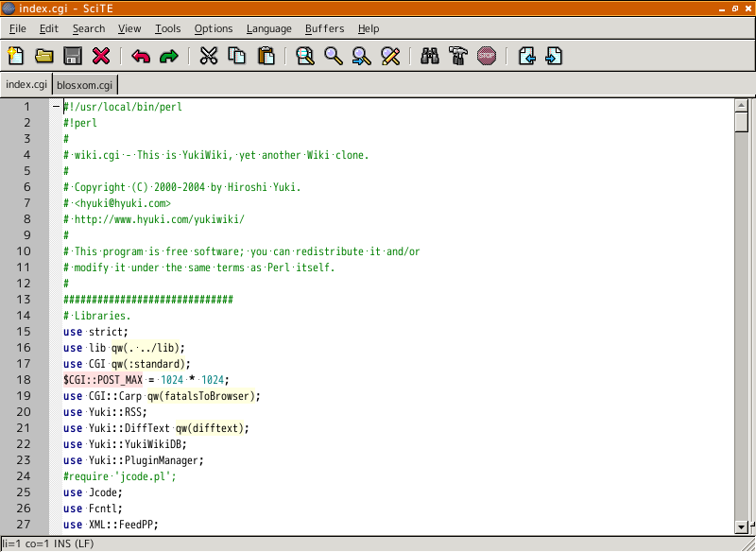Screen dimensions: 756x552
Task: Open the Search menu
Action: point(89,29)
